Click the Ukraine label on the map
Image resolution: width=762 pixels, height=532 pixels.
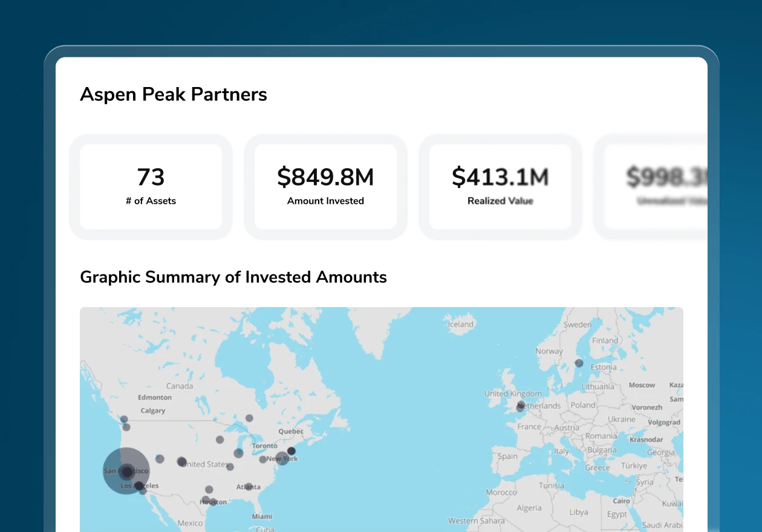click(622, 419)
